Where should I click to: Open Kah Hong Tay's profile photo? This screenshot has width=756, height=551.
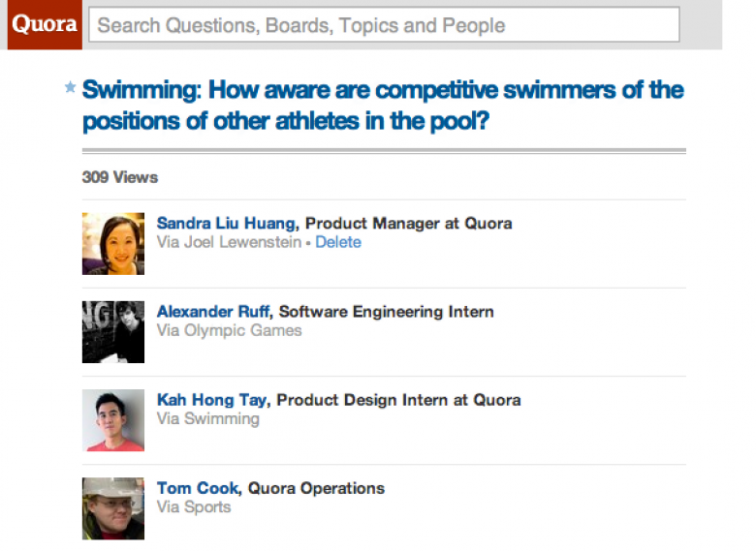click(113, 420)
